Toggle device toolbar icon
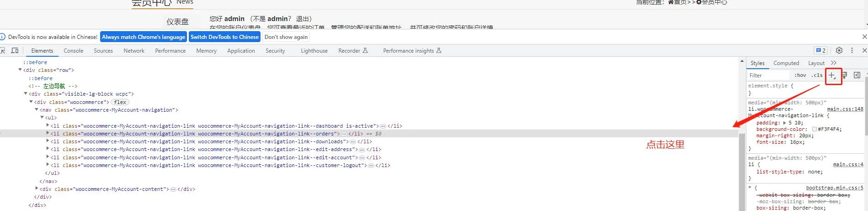Screen dimensions: 868x211 (x=15, y=50)
